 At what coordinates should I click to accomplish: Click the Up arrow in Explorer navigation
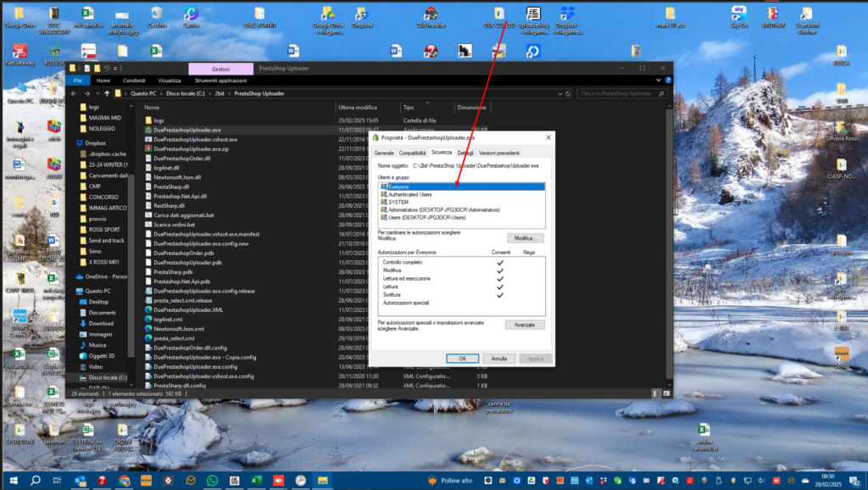coord(107,93)
